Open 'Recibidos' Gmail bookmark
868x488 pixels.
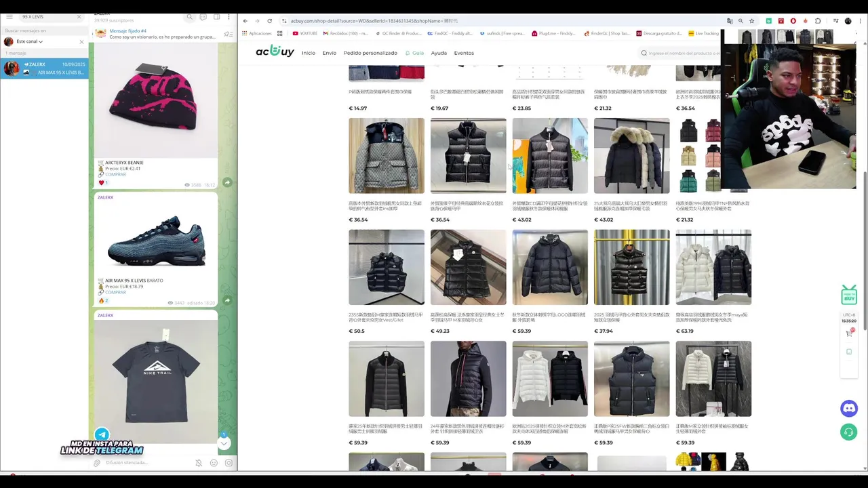point(346,33)
